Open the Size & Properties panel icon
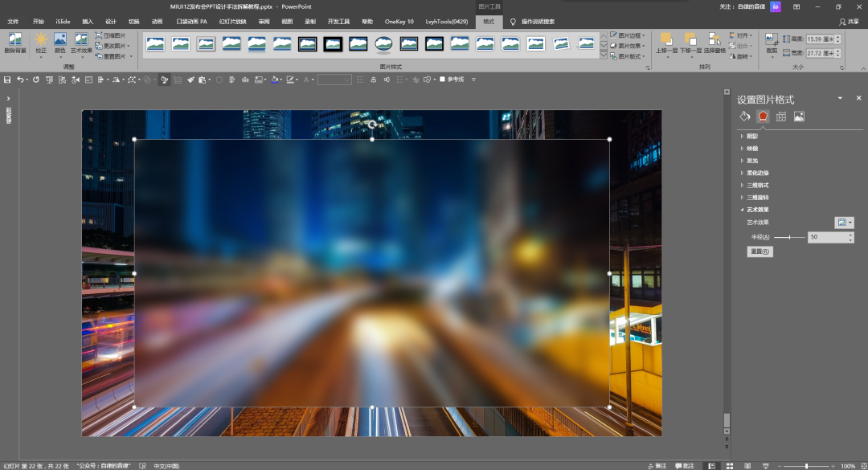This screenshot has width=868, height=470. 780,116
